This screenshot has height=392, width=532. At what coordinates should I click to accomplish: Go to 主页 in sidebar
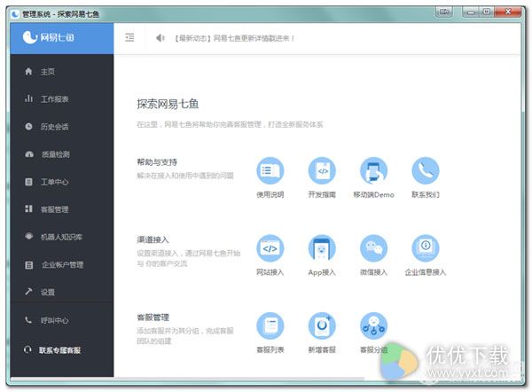[x=62, y=71]
